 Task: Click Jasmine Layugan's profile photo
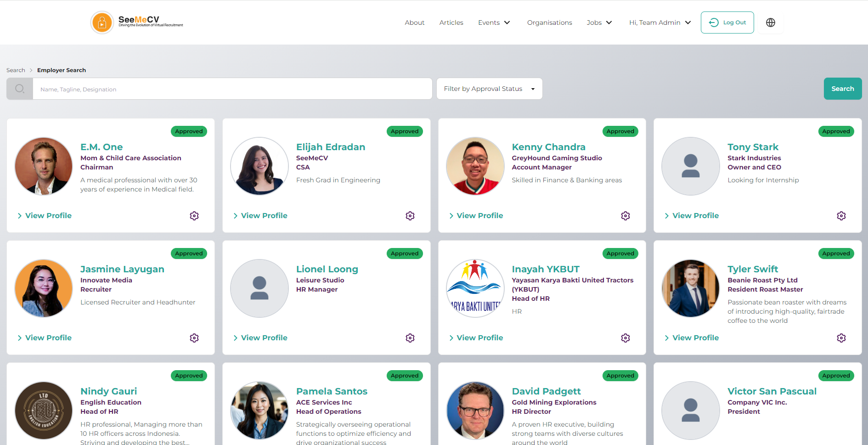pyautogui.click(x=44, y=288)
